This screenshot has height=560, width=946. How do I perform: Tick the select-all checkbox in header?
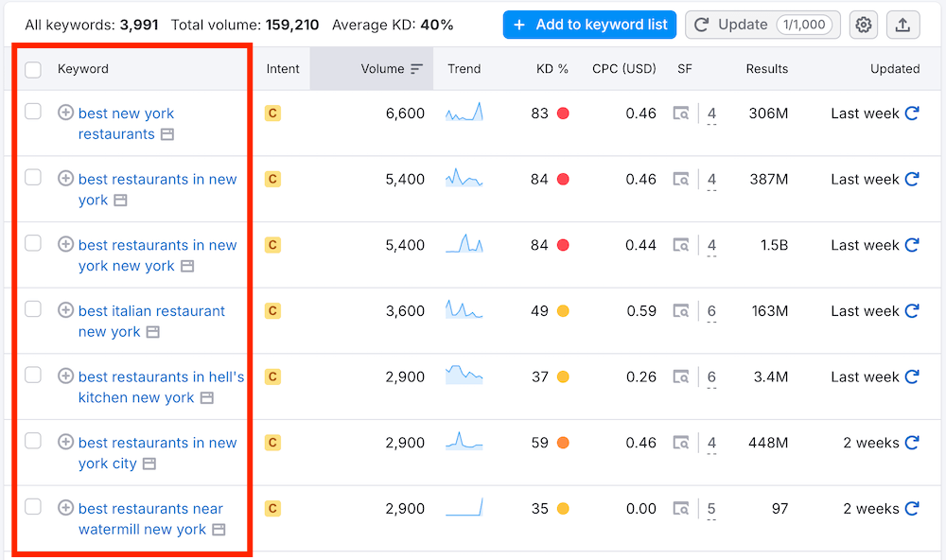(x=33, y=69)
